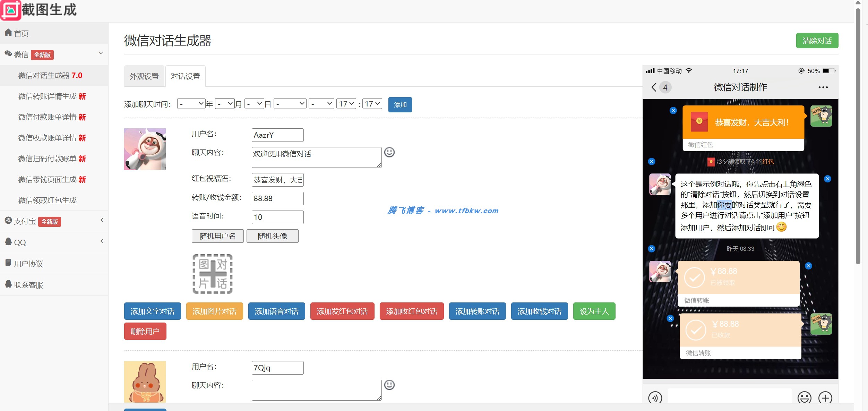Click the home icon labeled 首页

pyautogui.click(x=8, y=33)
